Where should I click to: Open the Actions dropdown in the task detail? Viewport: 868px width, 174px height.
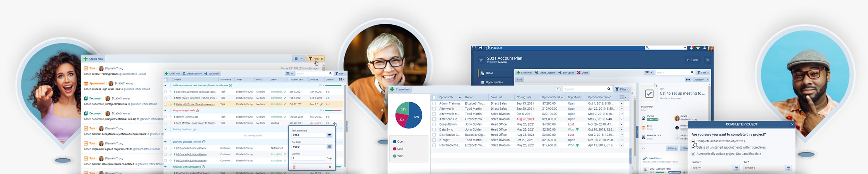pyautogui.click(x=672, y=148)
